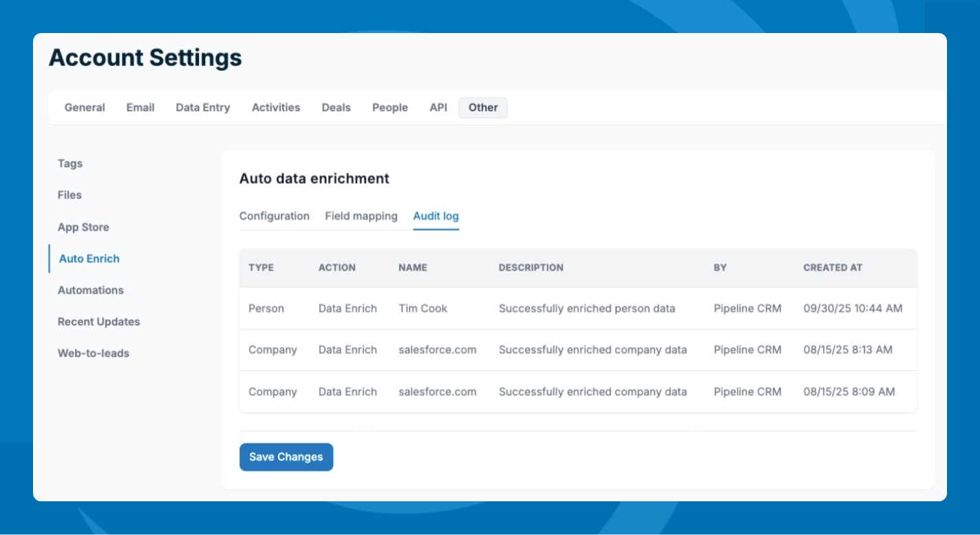Click the Save Changes button
Image resolution: width=980 pixels, height=535 pixels.
tap(286, 457)
